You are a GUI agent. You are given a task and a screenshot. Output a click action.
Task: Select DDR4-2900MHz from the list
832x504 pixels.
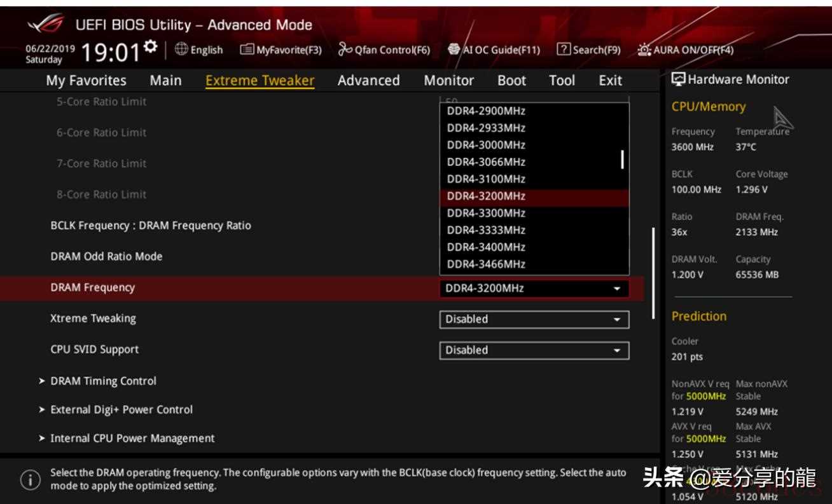[534, 111]
